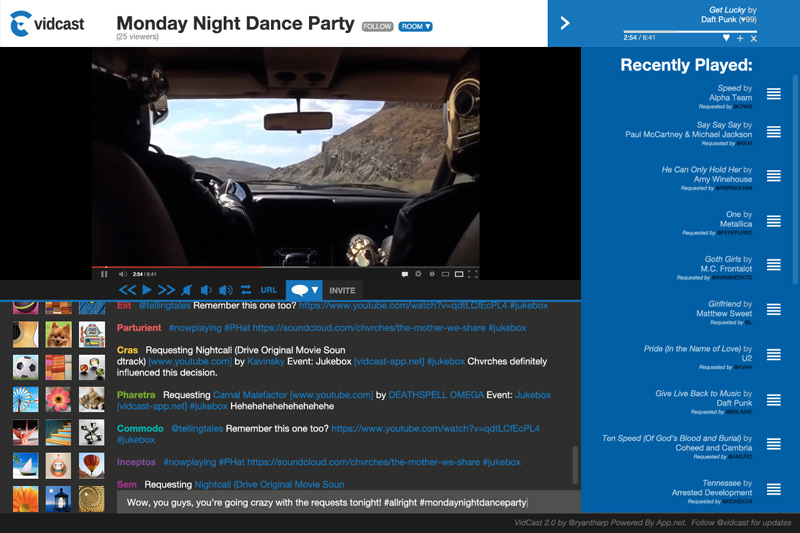
Task: Click Carnal Malefactor song link
Action: point(250,395)
